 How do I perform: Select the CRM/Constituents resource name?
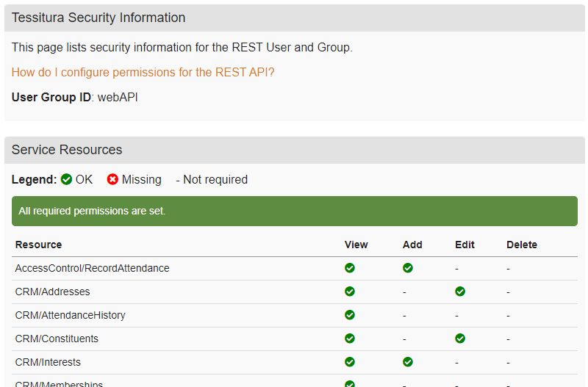coord(57,339)
